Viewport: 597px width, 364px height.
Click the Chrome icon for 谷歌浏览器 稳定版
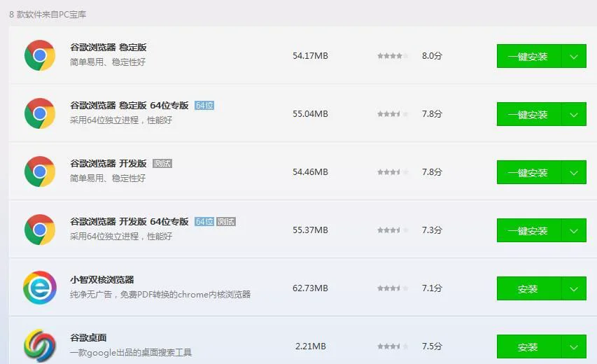click(40, 55)
